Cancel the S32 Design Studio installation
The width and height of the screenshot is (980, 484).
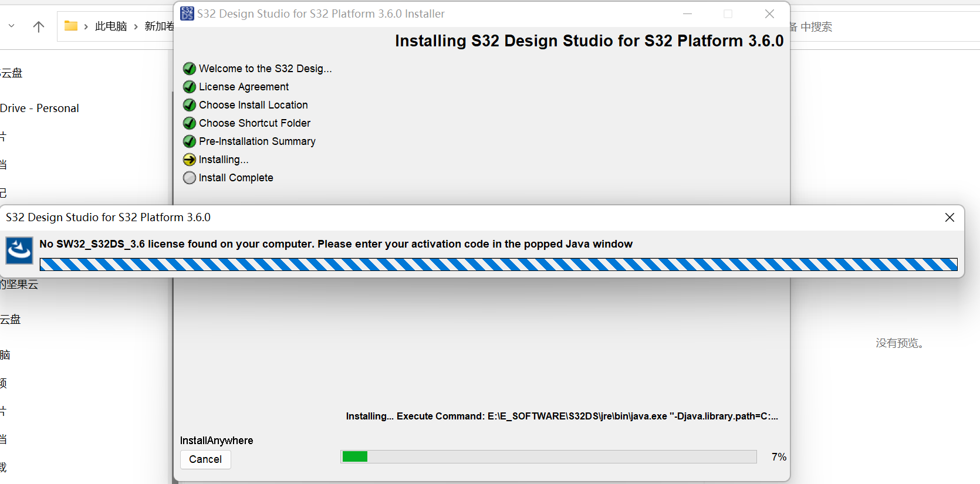[x=205, y=459]
